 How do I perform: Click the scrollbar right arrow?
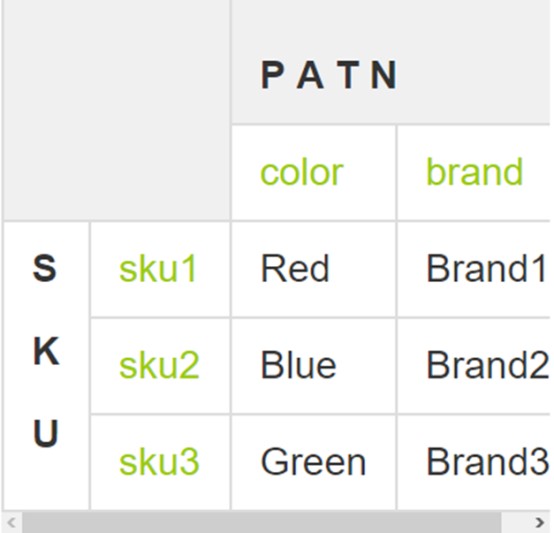(539, 522)
